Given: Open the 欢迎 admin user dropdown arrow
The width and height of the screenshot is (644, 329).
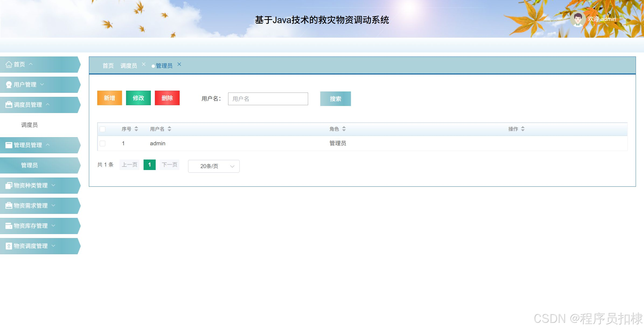Looking at the screenshot, I should pos(625,19).
